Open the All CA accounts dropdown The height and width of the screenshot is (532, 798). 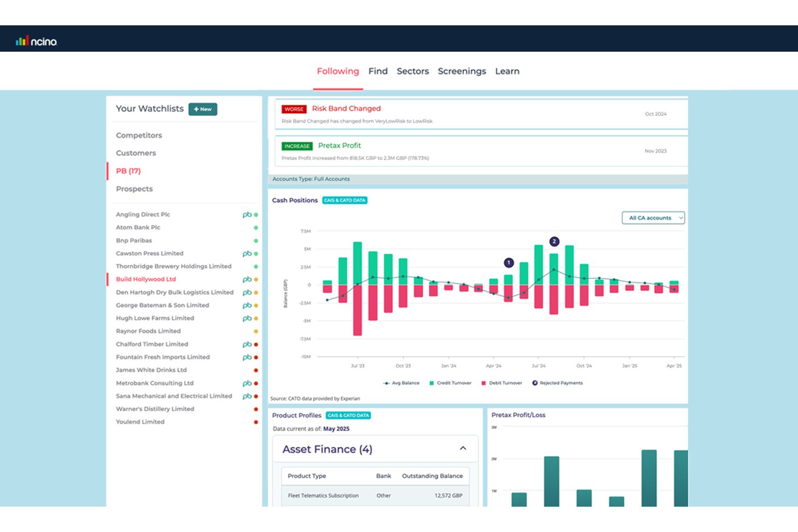653,218
